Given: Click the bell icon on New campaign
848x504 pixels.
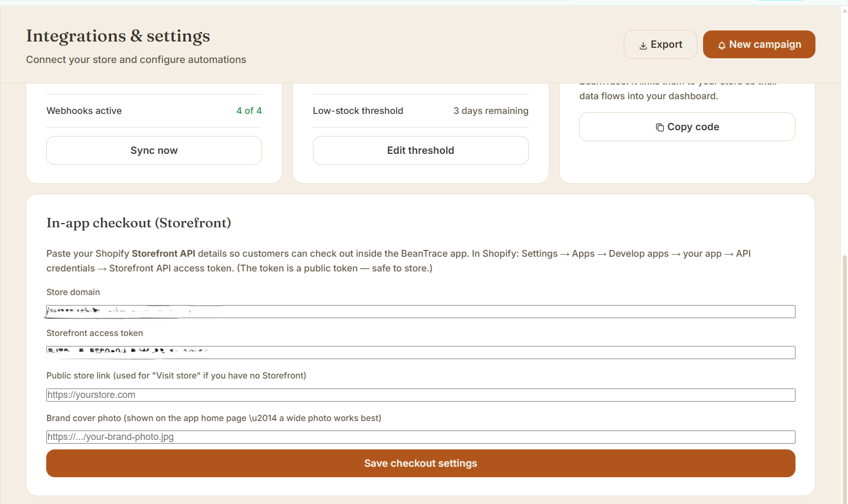Looking at the screenshot, I should click(721, 46).
